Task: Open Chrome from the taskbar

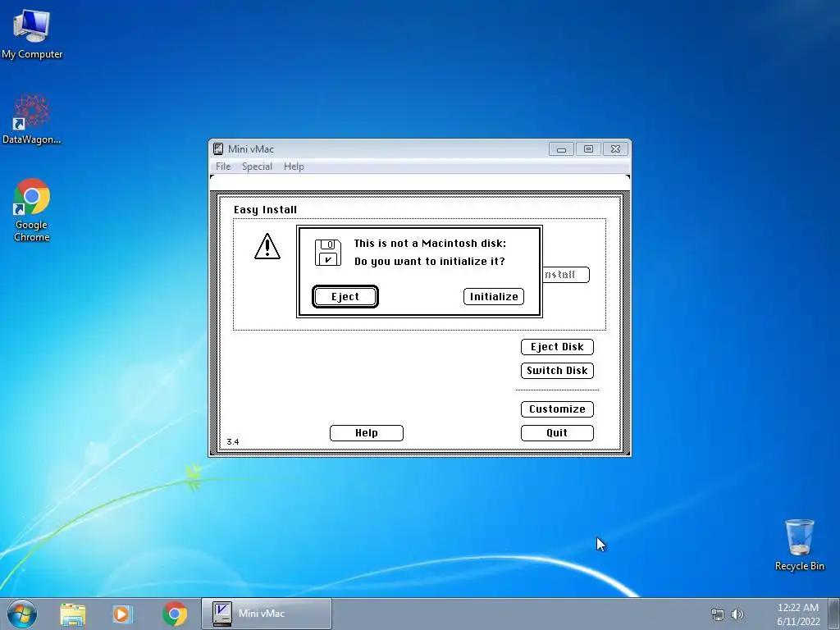Action: (175, 614)
